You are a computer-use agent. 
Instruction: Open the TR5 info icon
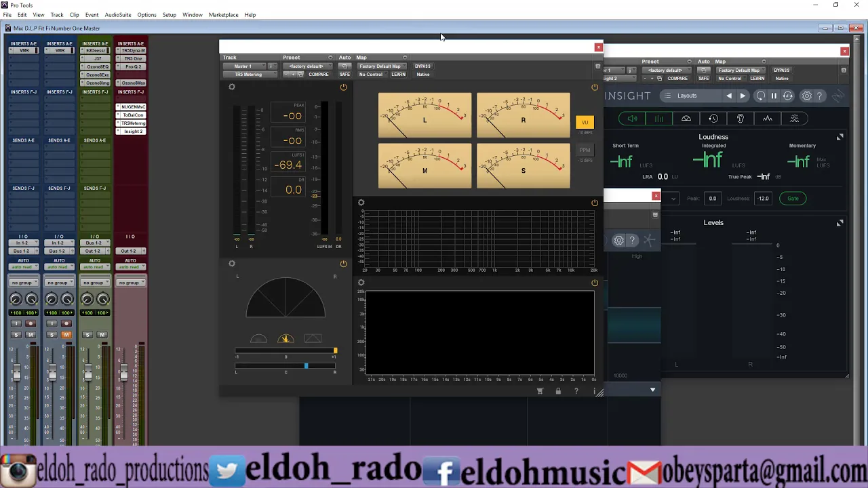pyautogui.click(x=594, y=391)
